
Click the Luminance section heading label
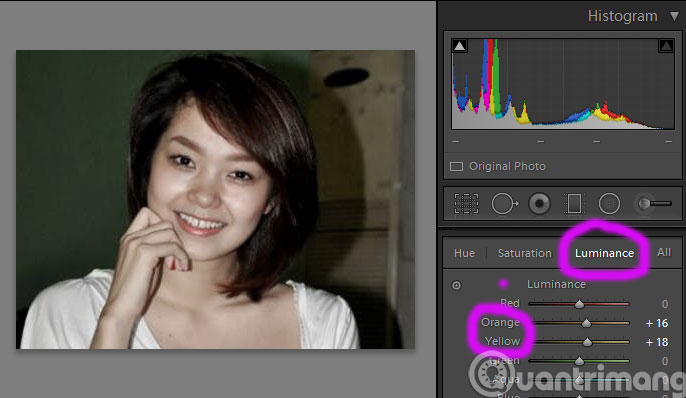coord(556,284)
